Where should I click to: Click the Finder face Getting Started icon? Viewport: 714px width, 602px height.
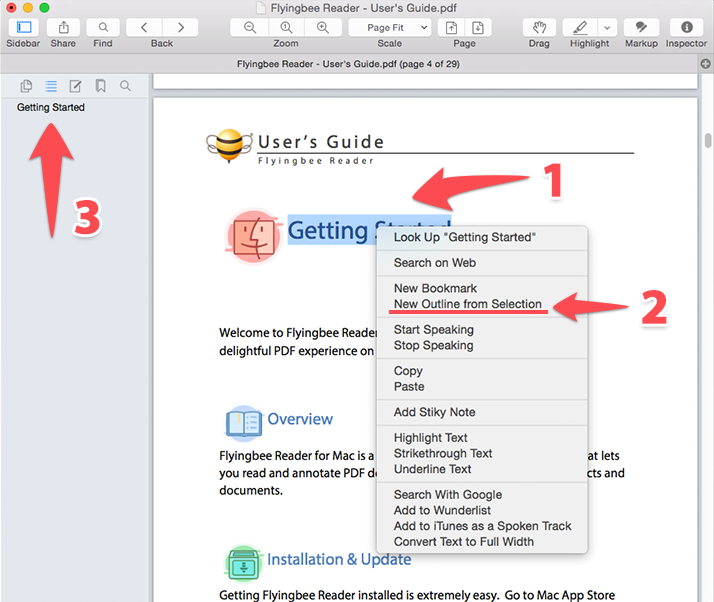[x=254, y=237]
